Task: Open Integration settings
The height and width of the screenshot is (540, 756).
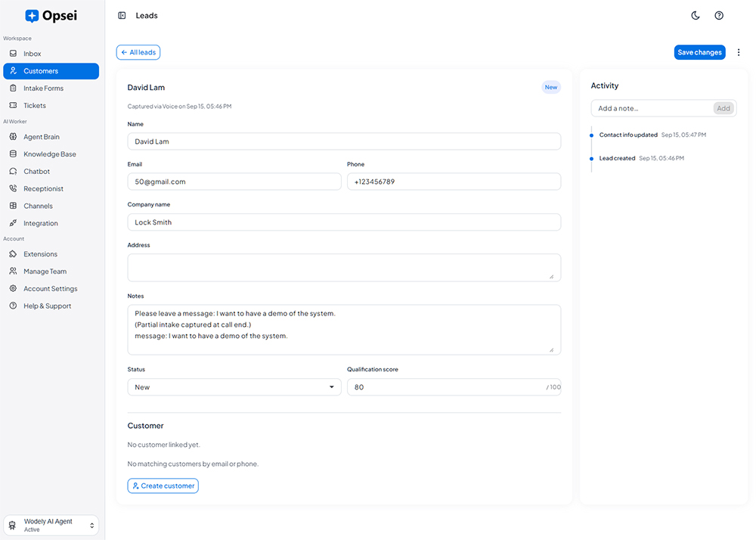Action: 51,223
